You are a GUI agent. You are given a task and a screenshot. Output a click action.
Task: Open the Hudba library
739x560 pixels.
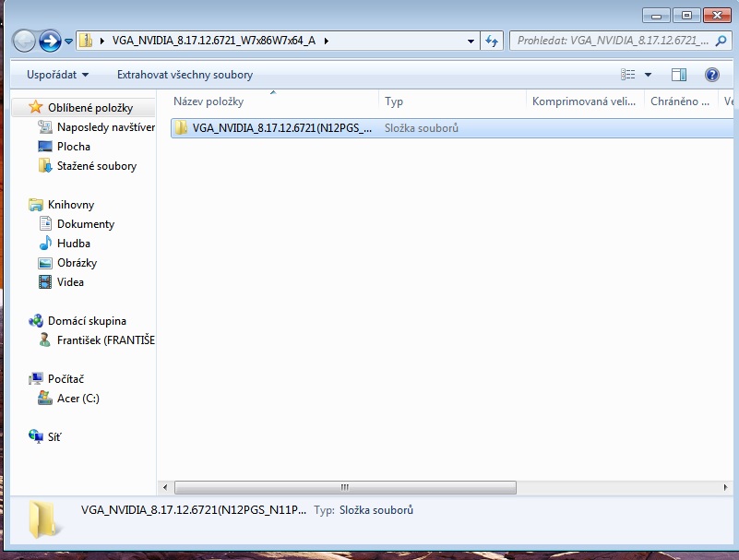point(74,244)
